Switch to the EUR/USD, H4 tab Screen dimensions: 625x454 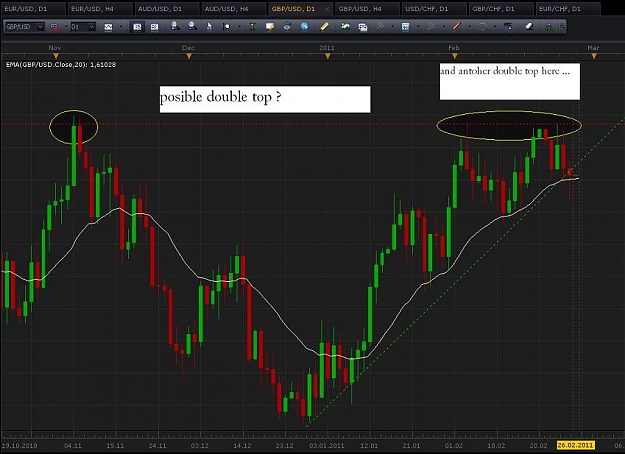[x=100, y=8]
